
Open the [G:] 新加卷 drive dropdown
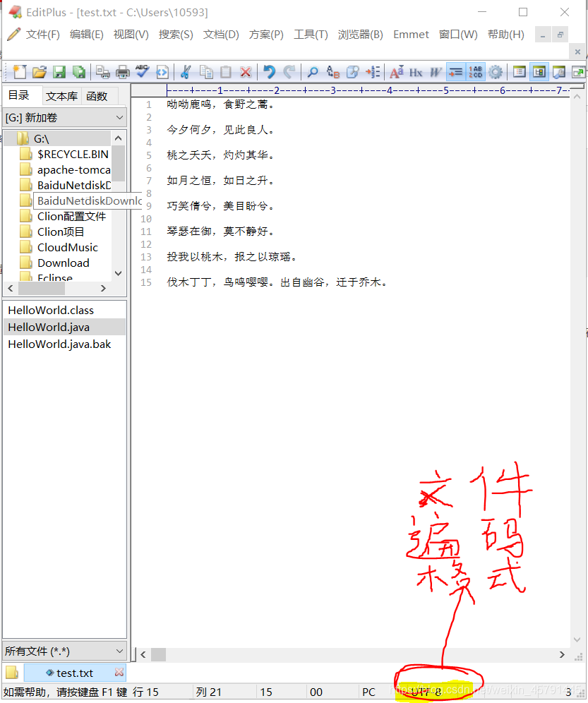coord(64,117)
